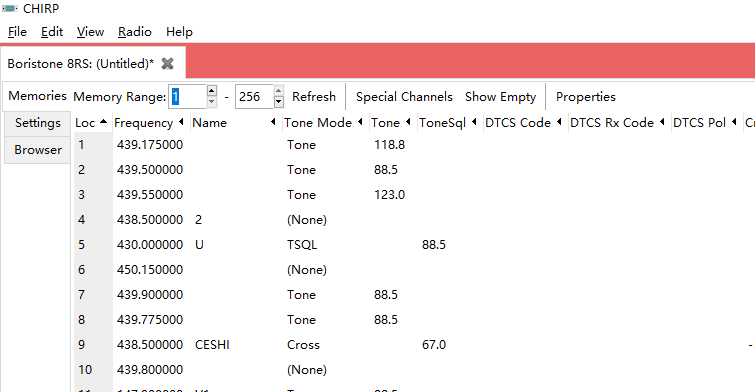
Task: Select (None) tone mode in row 6
Action: [307, 270]
